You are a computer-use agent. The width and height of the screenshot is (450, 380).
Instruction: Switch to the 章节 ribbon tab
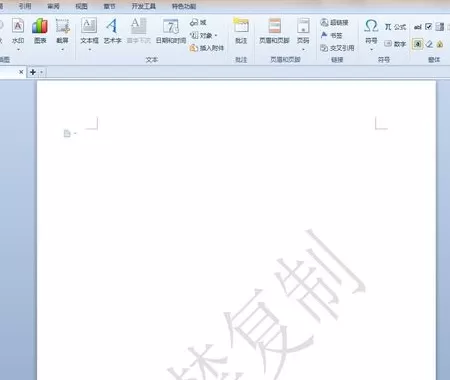click(x=109, y=6)
